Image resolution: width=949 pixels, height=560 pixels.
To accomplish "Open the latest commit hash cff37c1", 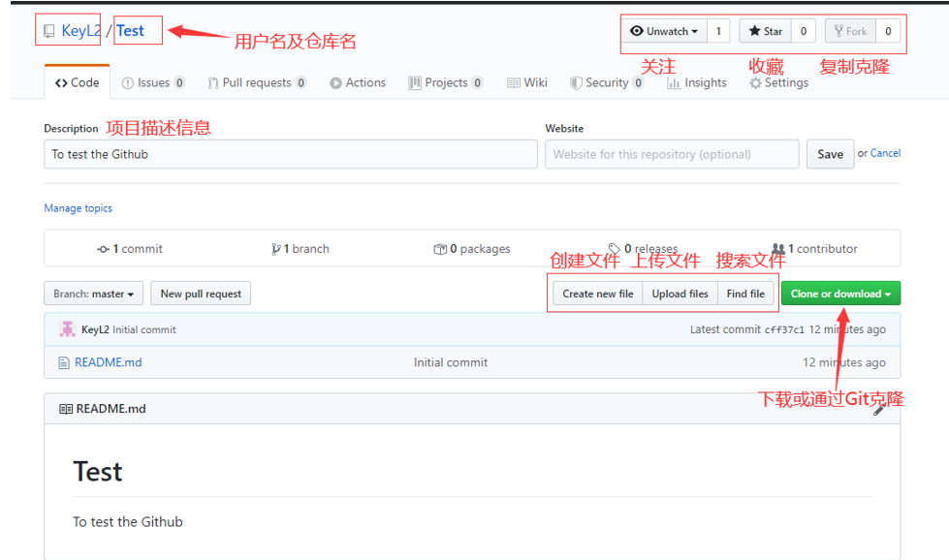I will [784, 329].
